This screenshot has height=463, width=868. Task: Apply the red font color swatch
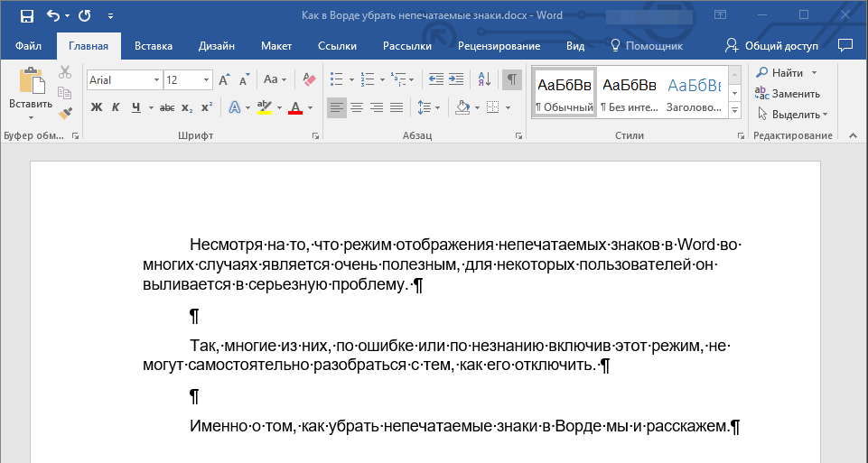(295, 107)
